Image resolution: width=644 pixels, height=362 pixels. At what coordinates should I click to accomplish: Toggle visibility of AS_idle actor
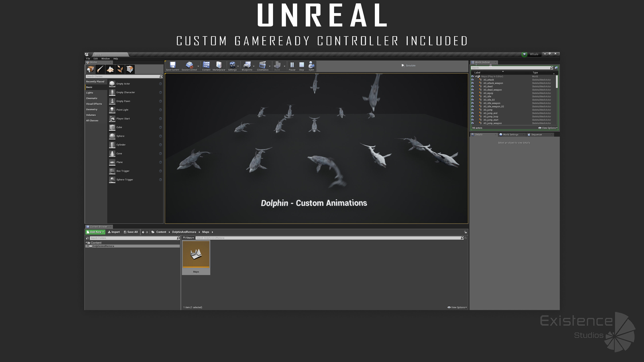472,96
